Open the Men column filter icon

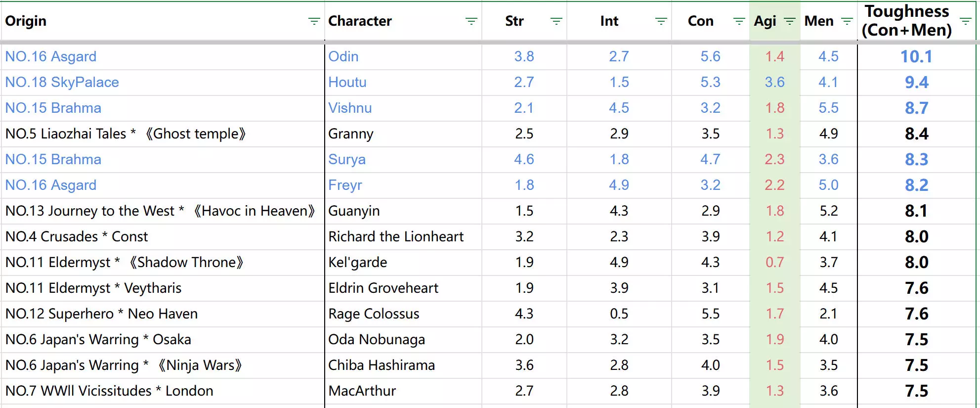click(847, 21)
